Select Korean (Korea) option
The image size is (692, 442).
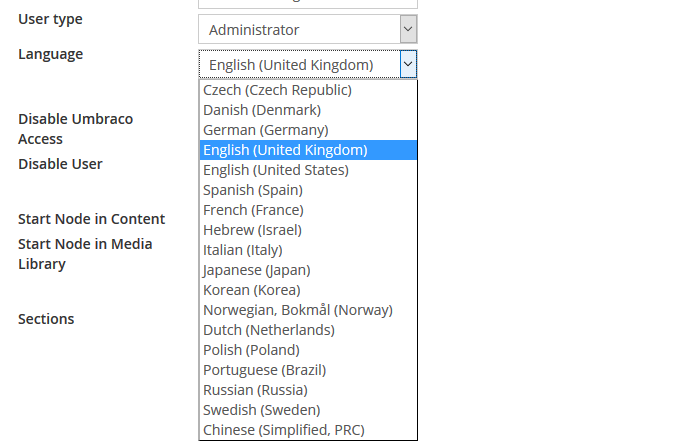251,290
